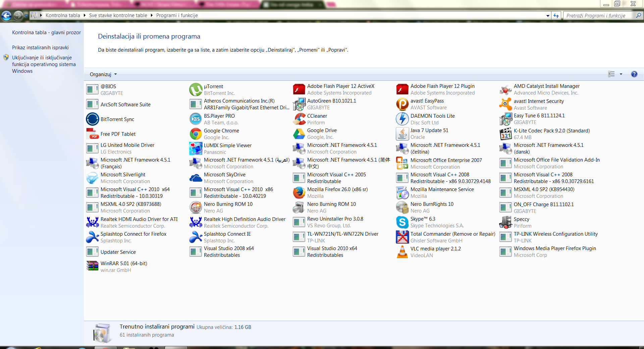Open Kontrolna tabla - glavni prozor link
Viewport: 644px width, 349px height.
coord(46,33)
